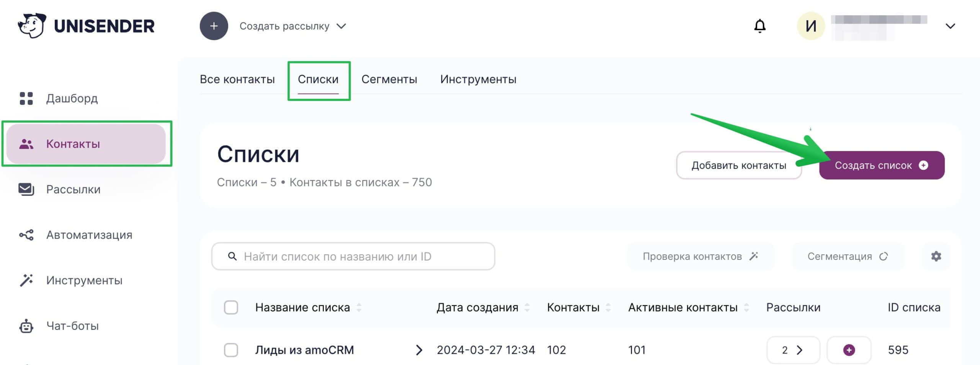The image size is (980, 365).
Task: Click the Создать список button
Action: click(x=882, y=165)
